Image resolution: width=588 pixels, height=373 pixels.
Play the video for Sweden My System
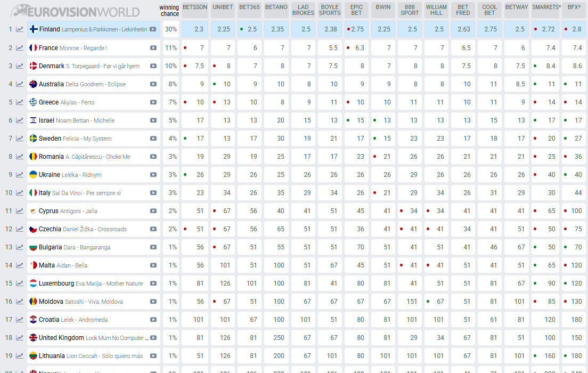(x=153, y=139)
